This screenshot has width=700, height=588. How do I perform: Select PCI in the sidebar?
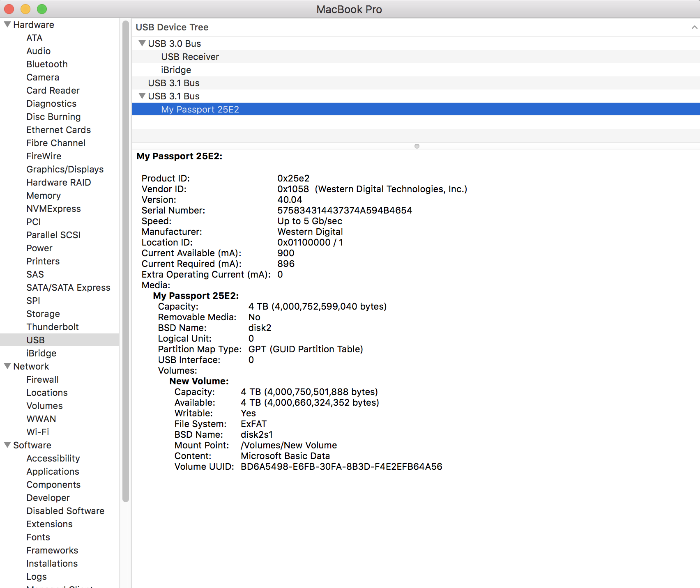pyautogui.click(x=34, y=222)
